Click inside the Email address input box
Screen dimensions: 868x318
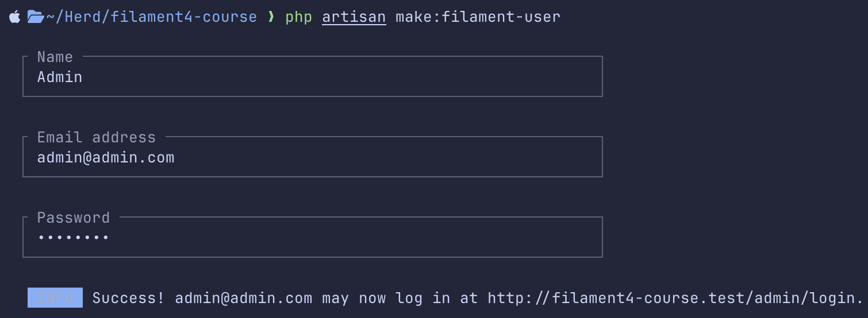pyautogui.click(x=313, y=157)
